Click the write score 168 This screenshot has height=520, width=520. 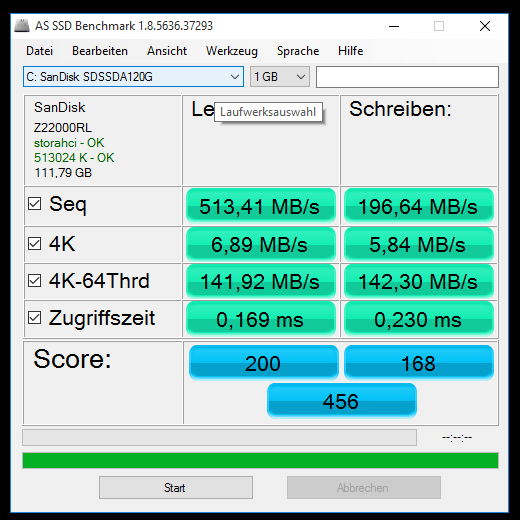(419, 363)
